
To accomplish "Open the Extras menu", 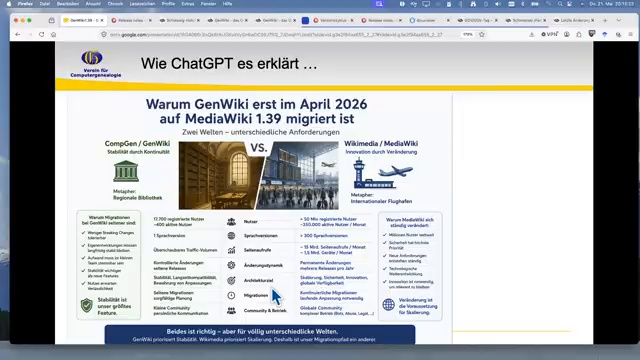I will click(188, 4).
